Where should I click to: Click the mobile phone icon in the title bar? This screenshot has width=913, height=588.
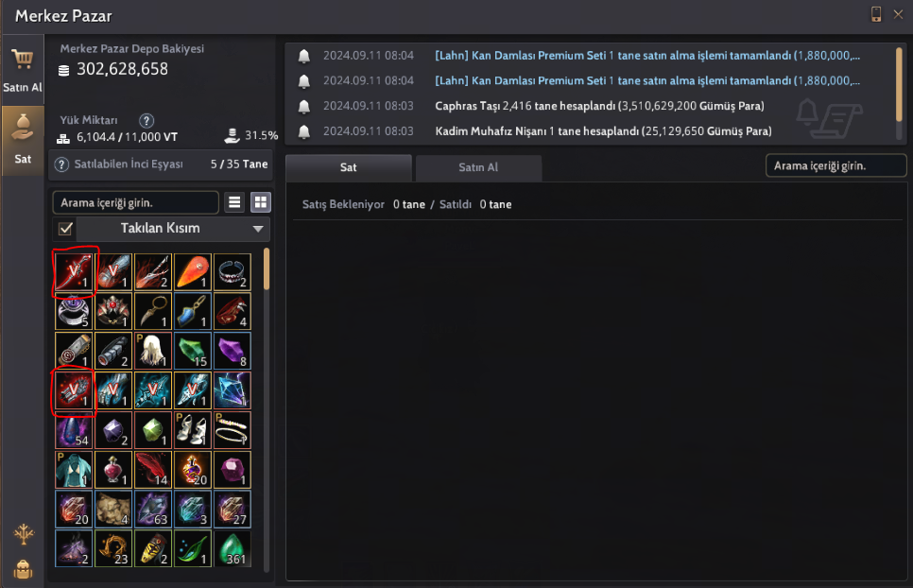point(874,13)
